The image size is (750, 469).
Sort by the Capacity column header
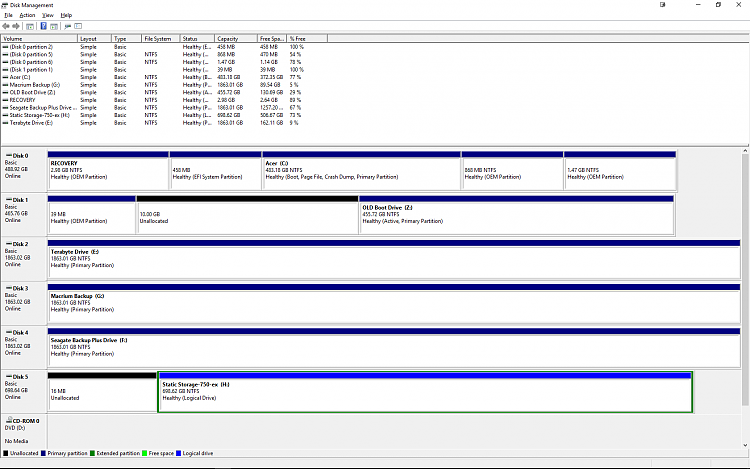[230, 38]
